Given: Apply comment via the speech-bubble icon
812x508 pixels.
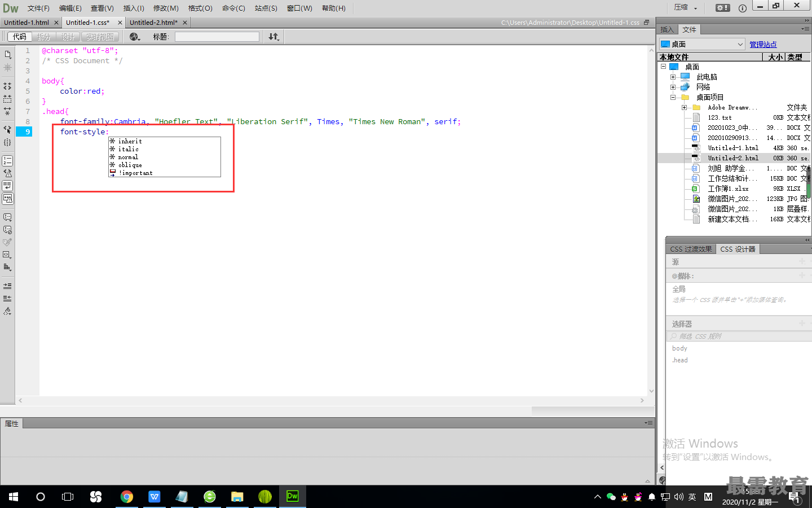Looking at the screenshot, I should [x=7, y=217].
